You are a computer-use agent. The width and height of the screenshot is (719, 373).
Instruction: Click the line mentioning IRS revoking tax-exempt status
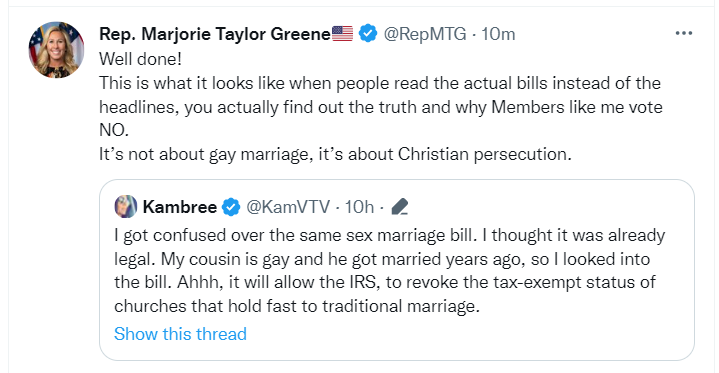[385, 282]
